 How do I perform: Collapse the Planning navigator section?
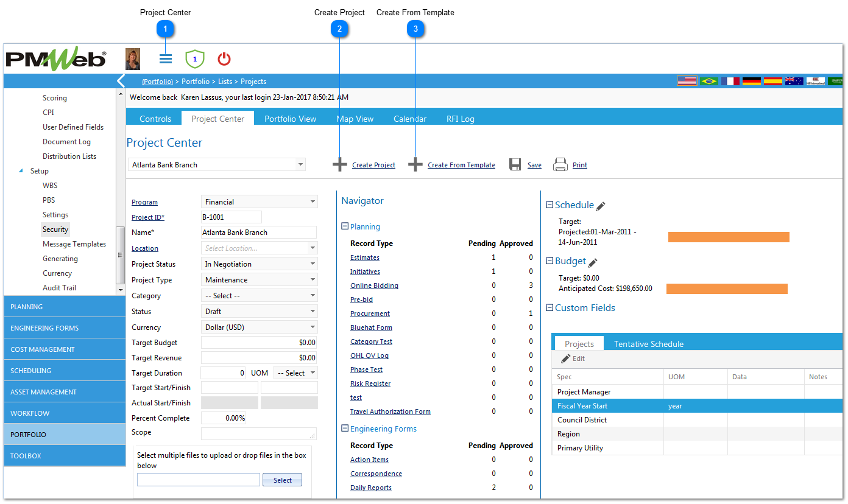(345, 226)
